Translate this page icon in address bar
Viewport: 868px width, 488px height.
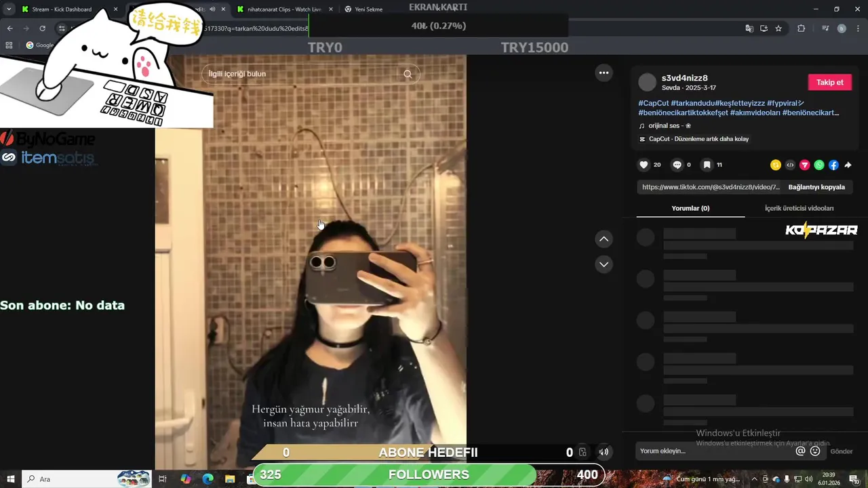[749, 28]
